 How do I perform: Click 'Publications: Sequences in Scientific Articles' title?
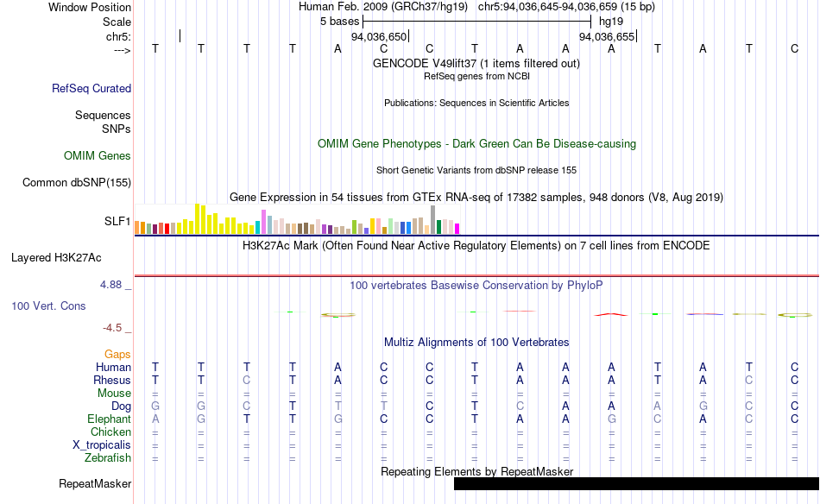(x=476, y=103)
